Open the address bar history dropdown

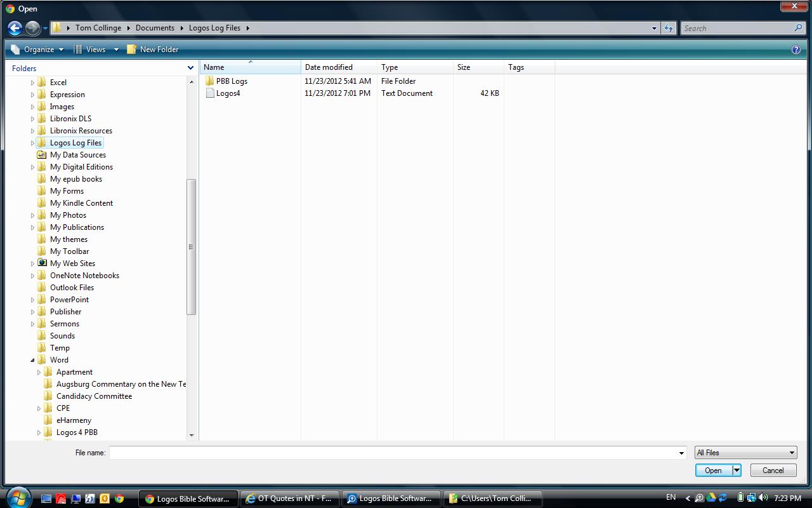pos(654,28)
